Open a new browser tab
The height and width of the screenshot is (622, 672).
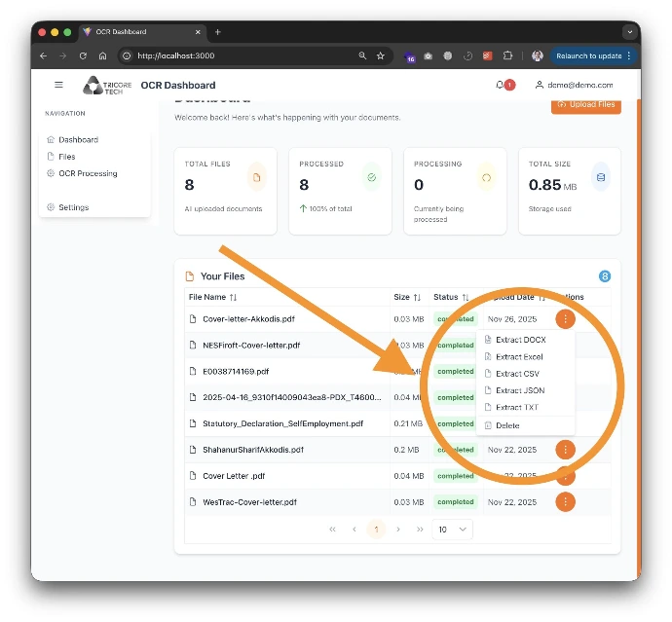(218, 32)
